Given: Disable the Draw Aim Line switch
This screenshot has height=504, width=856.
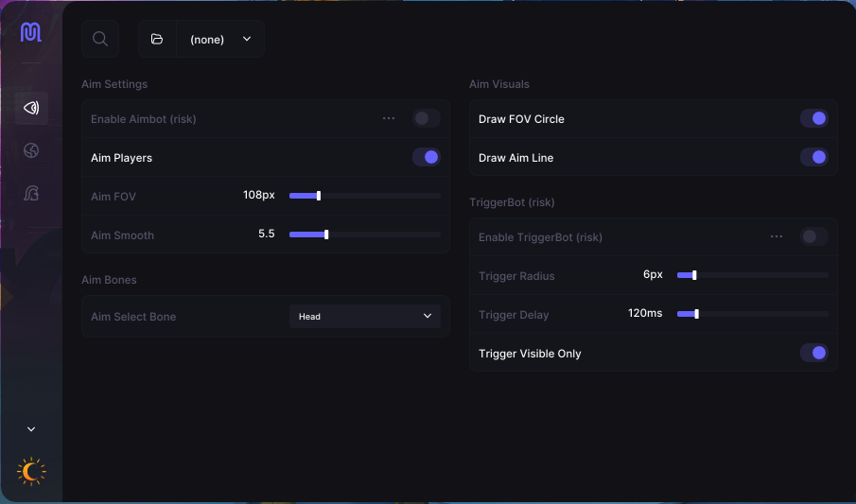Looking at the screenshot, I should point(814,157).
